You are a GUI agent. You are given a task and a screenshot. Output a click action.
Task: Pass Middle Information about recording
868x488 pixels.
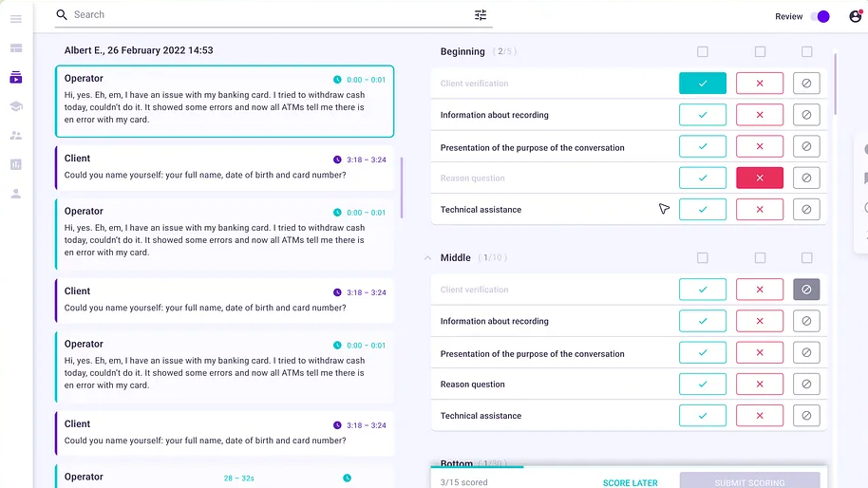pos(703,321)
